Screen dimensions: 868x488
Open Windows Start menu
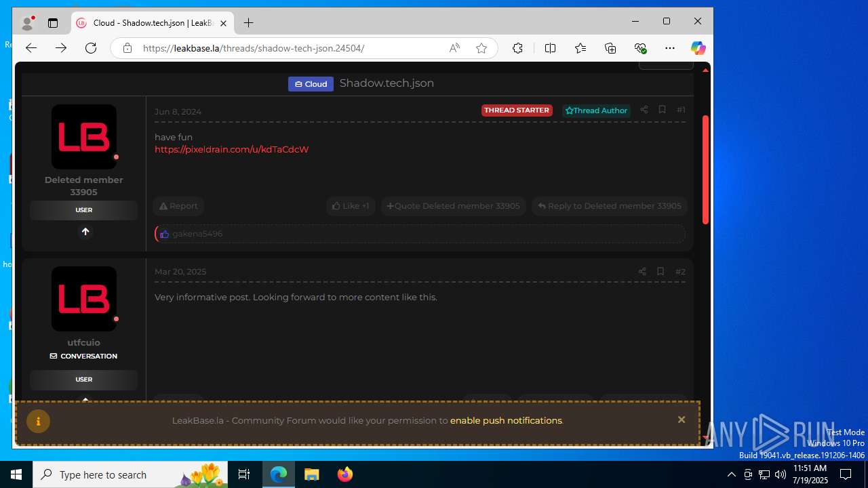click(x=16, y=474)
